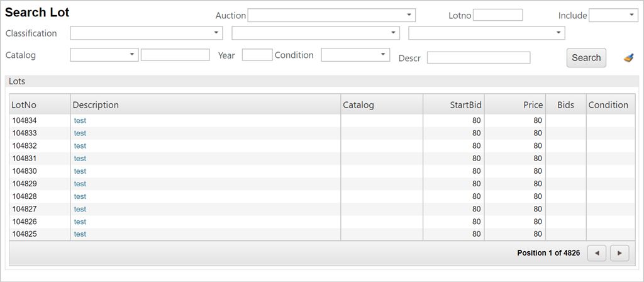644x282 pixels.
Task: Open the Condition dropdown
Action: point(355,55)
